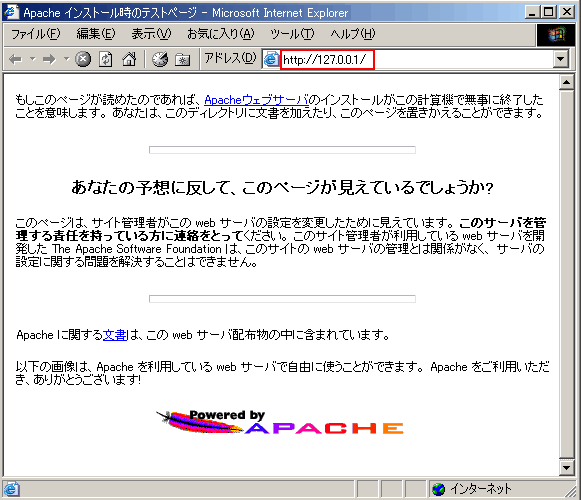Maximize the Internet Explorer window
581x500 pixels.
pos(549,12)
